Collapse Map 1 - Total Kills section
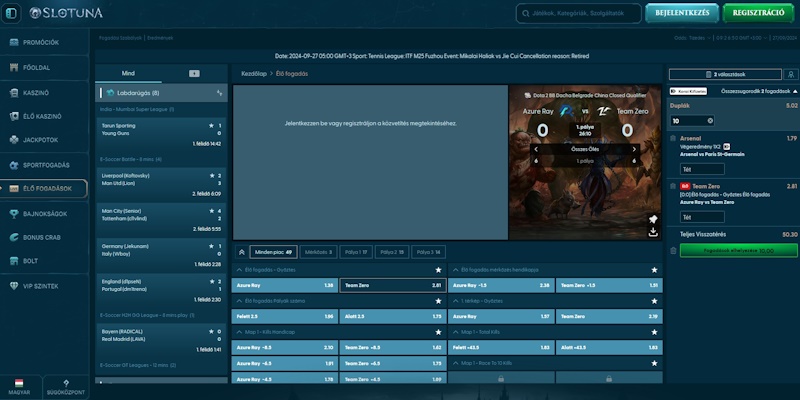This screenshot has height=400, width=800. pyautogui.click(x=456, y=332)
